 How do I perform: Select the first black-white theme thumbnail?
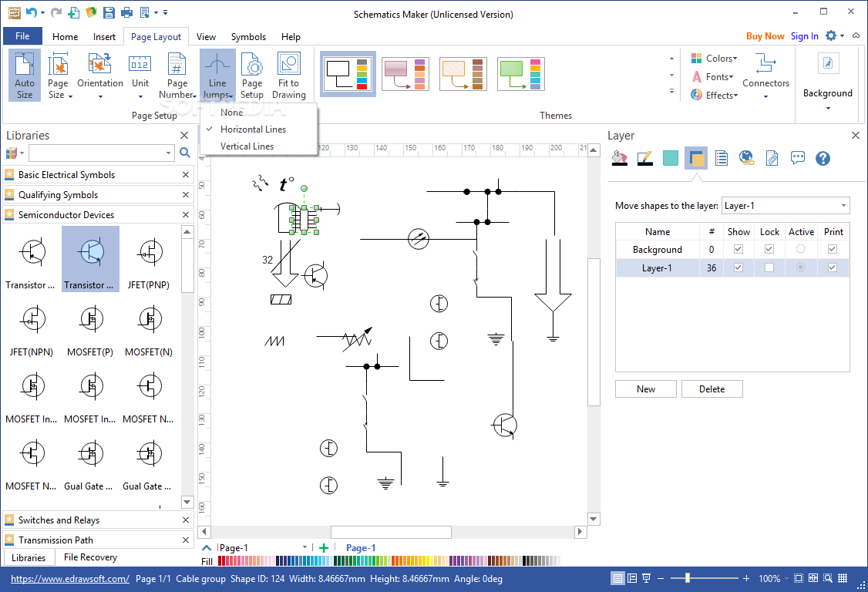pos(348,74)
